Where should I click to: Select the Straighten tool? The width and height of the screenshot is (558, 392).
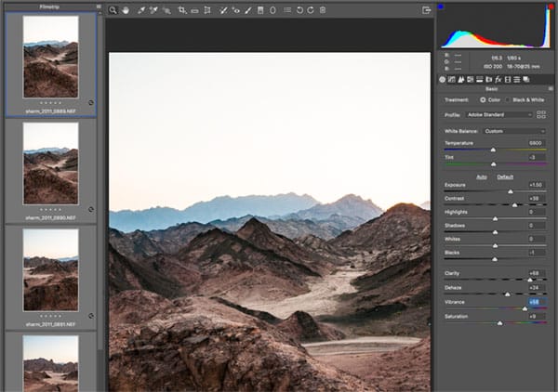194,11
